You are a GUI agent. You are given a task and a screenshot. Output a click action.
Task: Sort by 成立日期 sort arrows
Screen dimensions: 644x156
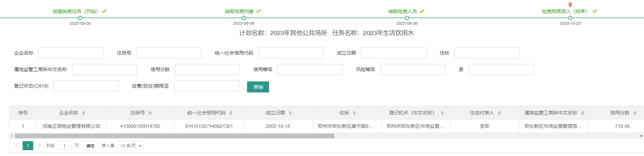[x=290, y=113]
